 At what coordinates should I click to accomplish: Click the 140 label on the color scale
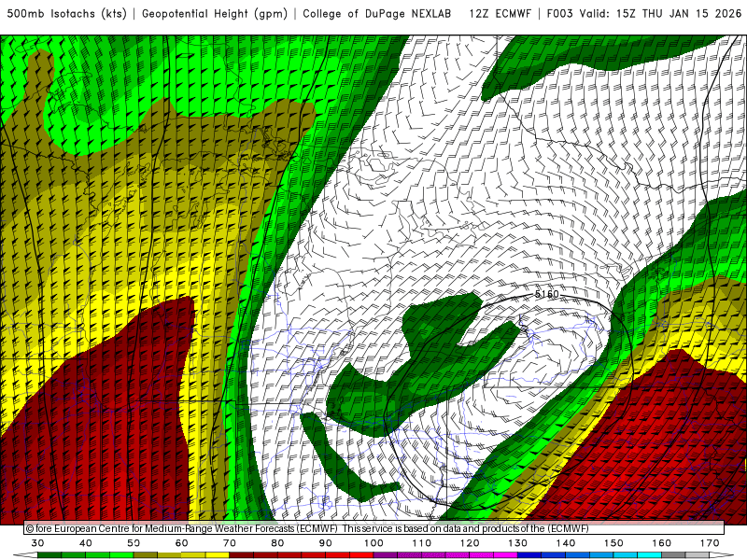566,543
